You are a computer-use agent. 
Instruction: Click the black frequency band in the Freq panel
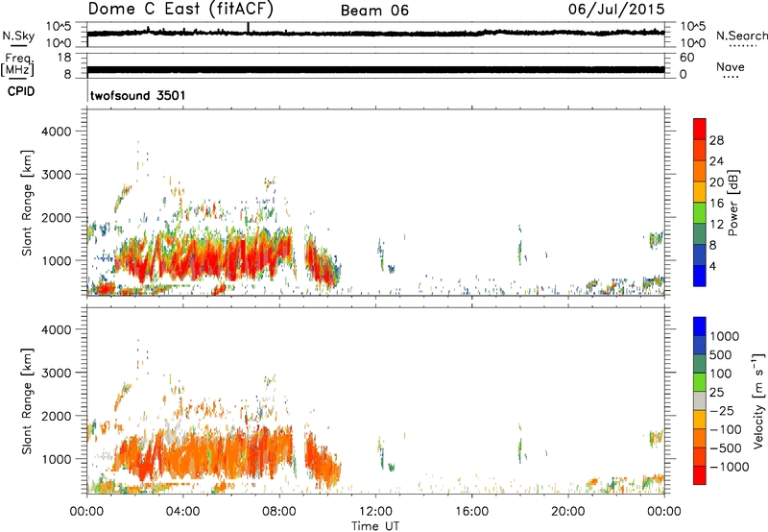(375, 69)
